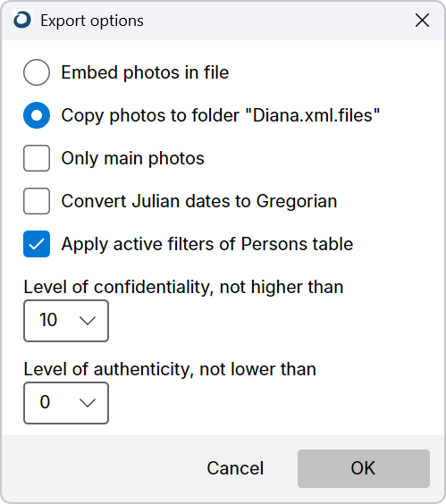The image size is (446, 504).
Task: Click the chevron arrow of confidentiality combo box
Action: click(88, 321)
